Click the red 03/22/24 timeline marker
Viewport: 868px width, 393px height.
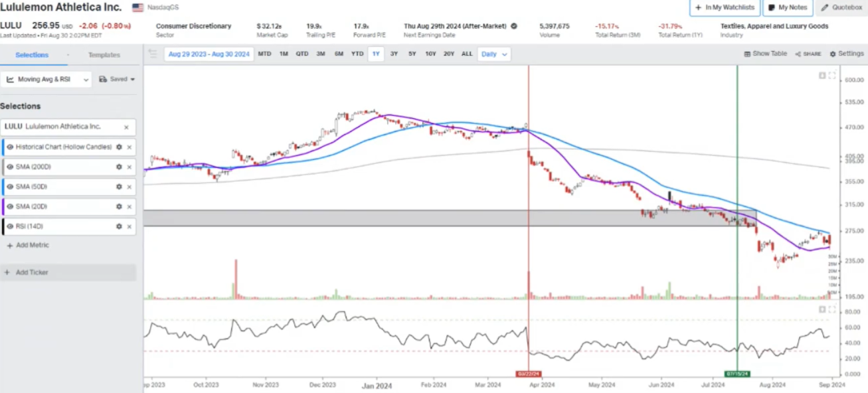pos(529,374)
